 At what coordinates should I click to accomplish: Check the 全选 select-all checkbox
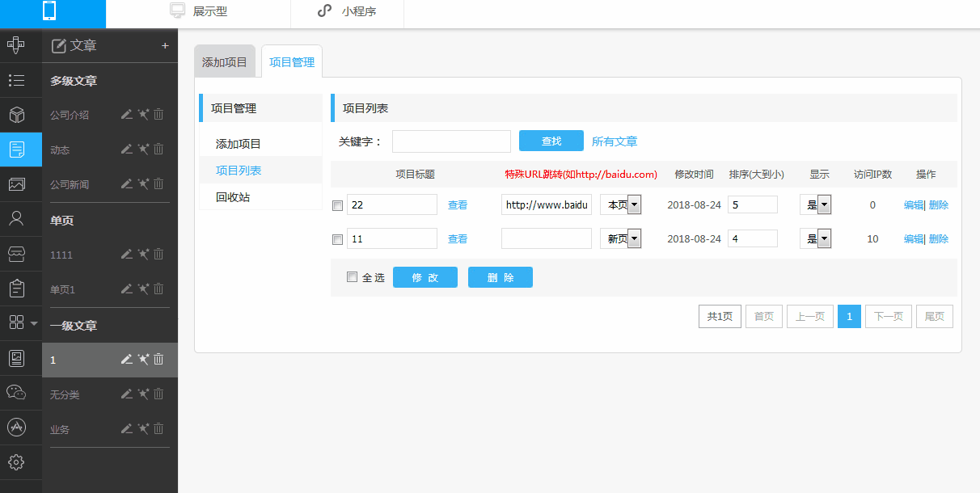(x=352, y=277)
